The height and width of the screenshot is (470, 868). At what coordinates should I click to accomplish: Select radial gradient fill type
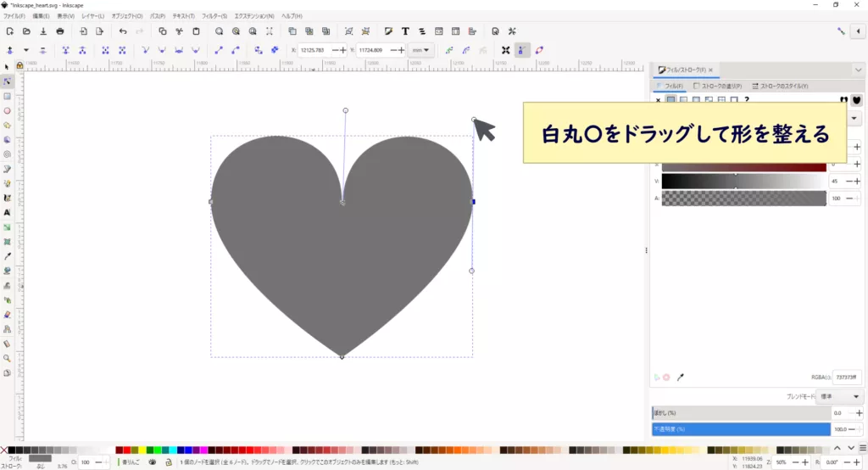[x=697, y=100]
